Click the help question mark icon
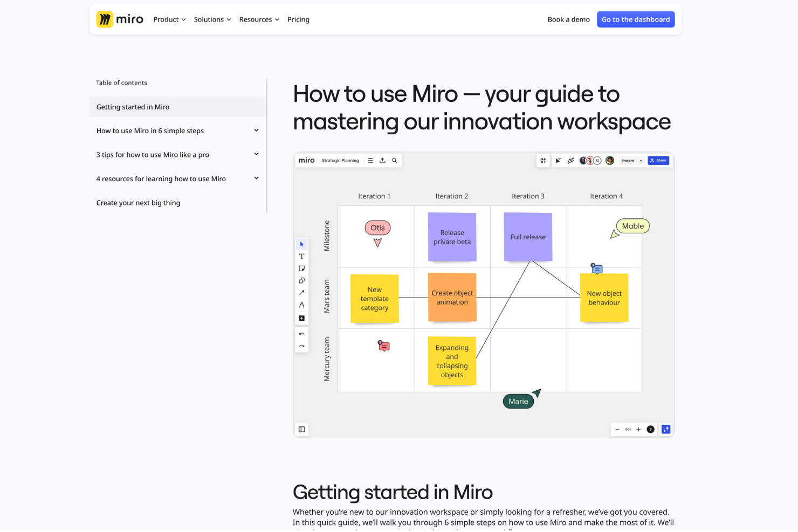Image resolution: width=798 pixels, height=532 pixels. (650, 430)
